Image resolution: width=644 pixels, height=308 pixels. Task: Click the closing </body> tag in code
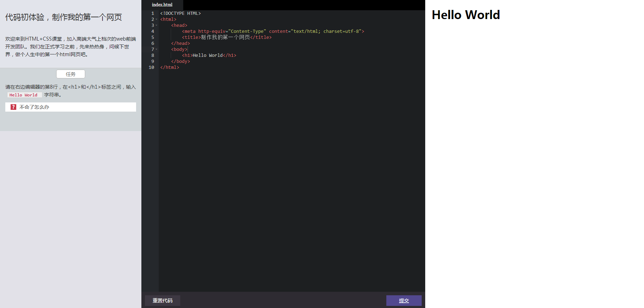pyautogui.click(x=180, y=61)
